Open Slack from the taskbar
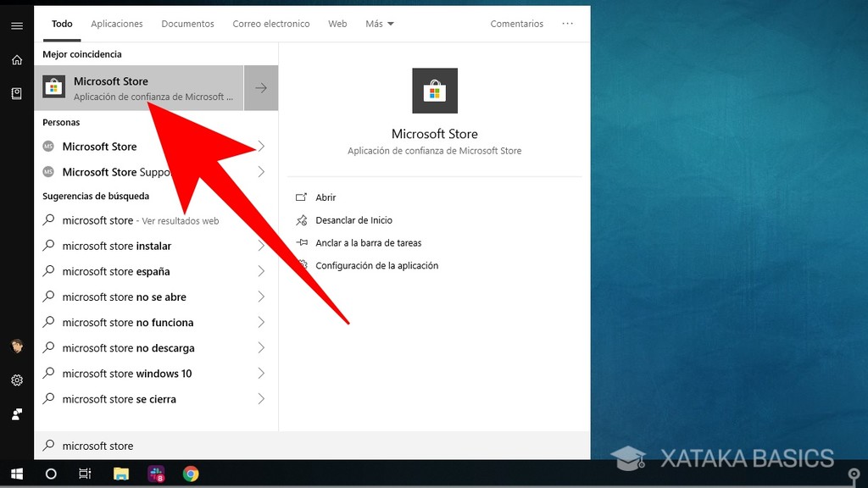The height and width of the screenshot is (488, 868). [156, 474]
